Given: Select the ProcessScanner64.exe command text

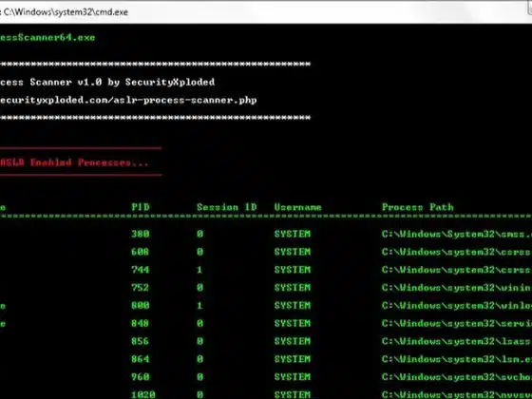Looking at the screenshot, I should click(47, 38).
